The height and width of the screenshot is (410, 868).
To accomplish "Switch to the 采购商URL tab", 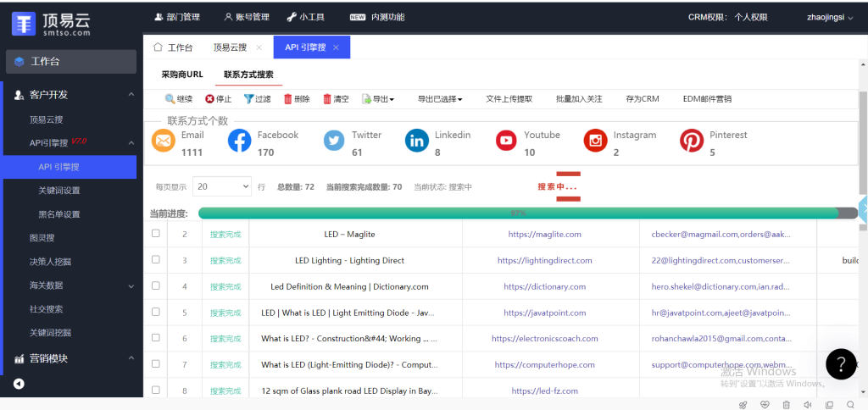I will click(x=182, y=75).
